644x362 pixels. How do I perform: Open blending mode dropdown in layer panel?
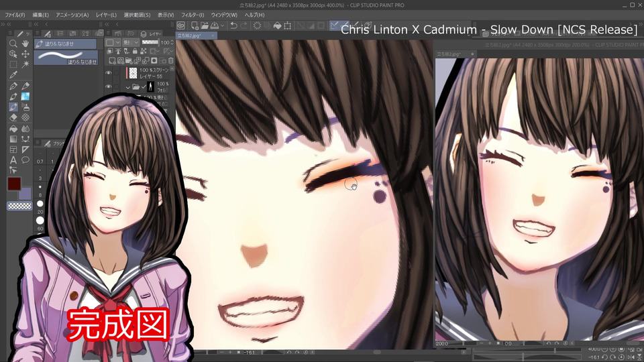coord(131,42)
